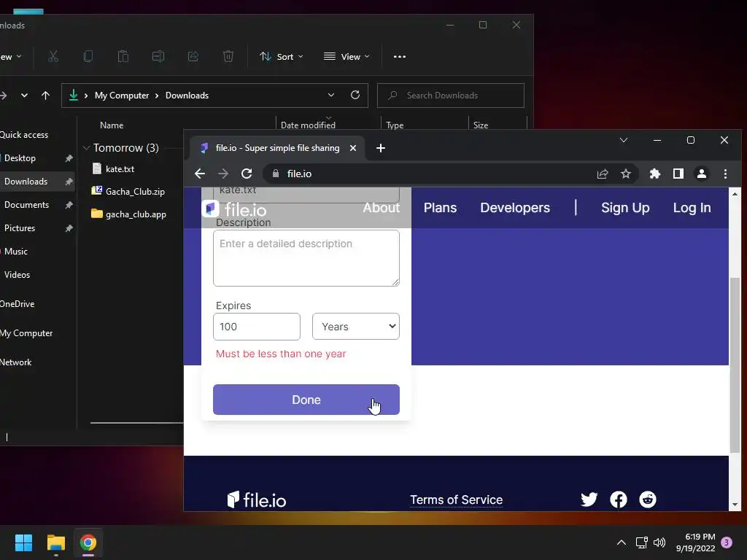Click the Chrome address bar URL

click(299, 174)
